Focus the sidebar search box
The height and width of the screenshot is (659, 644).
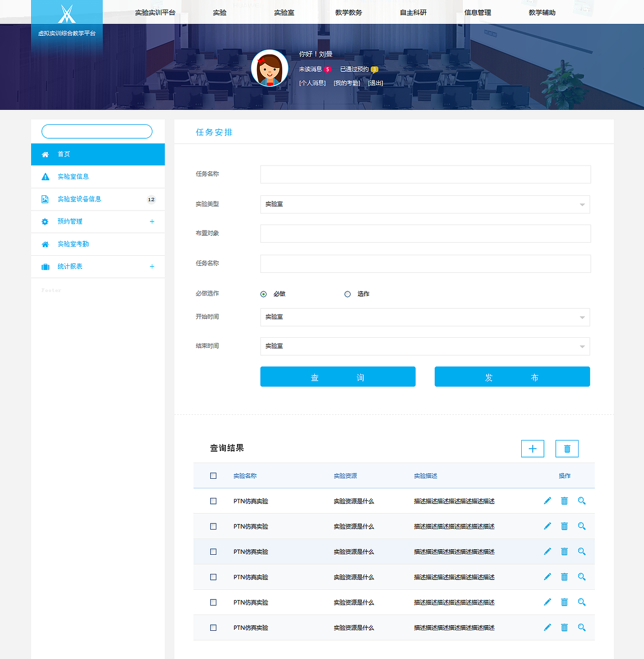(x=97, y=131)
